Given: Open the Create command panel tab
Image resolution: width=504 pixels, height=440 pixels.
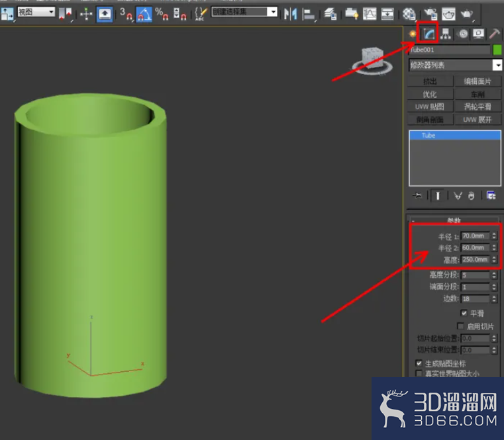Looking at the screenshot, I should click(413, 34).
